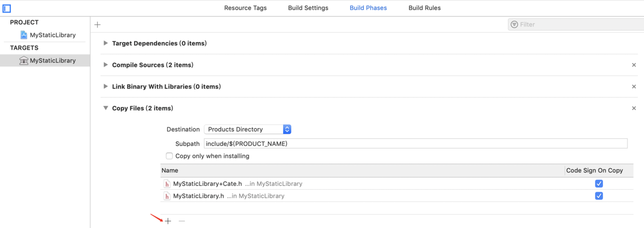Delete the Copy Files build phase

634,108
